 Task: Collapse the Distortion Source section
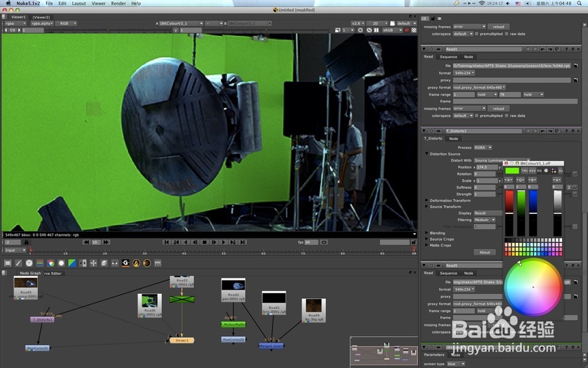427,154
